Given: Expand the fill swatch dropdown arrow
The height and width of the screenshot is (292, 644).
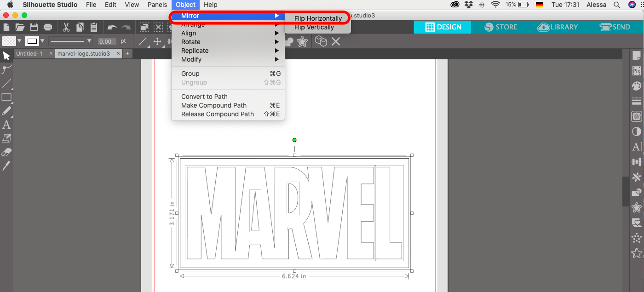Looking at the screenshot, I should pos(19,41).
